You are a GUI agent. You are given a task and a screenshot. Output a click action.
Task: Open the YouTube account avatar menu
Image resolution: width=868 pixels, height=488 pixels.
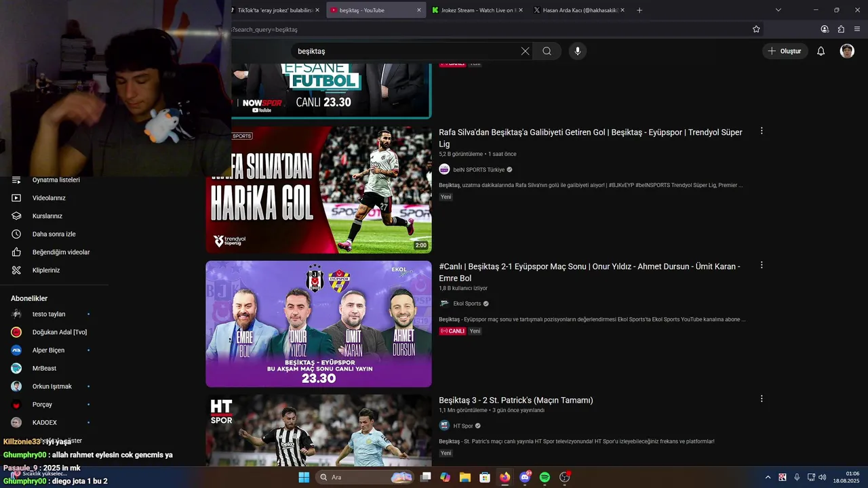pos(847,51)
